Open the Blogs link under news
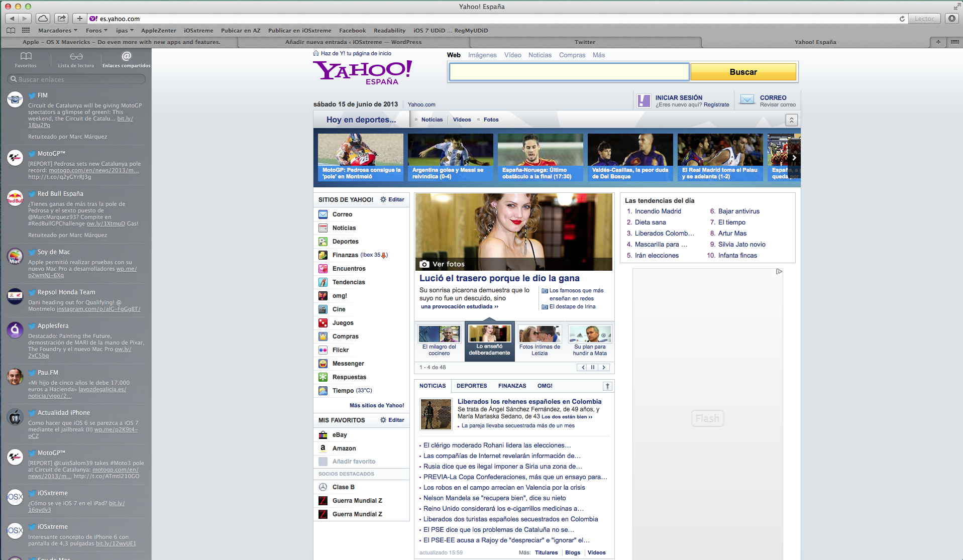Viewport: 963px width, 560px height. [572, 552]
